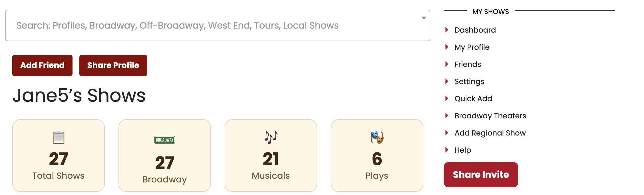Expand the Add Regional Show entry
Screen dimensions: 644x195
click(x=490, y=133)
